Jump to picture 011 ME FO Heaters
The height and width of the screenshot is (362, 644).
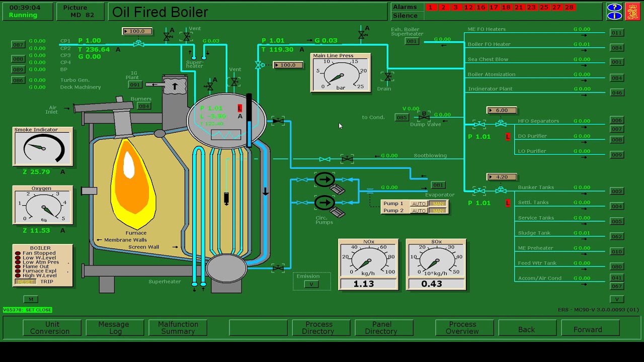click(x=617, y=33)
